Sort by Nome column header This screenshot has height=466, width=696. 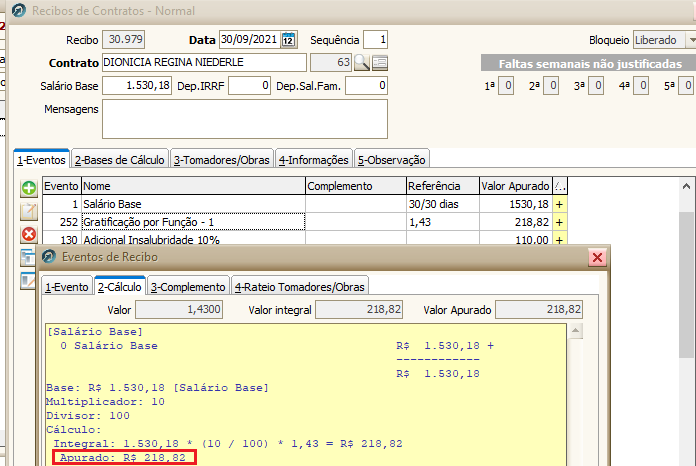point(193,186)
